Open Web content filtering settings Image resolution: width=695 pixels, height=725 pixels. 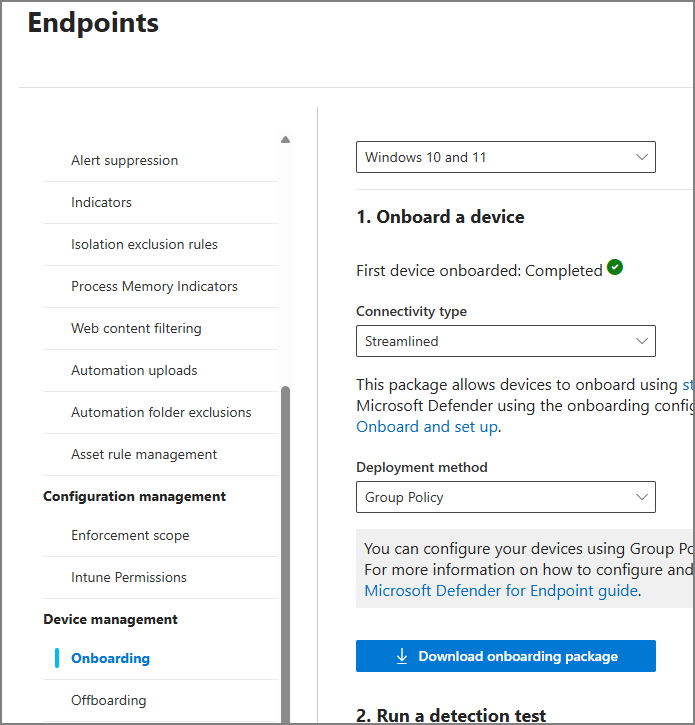pyautogui.click(x=160, y=329)
